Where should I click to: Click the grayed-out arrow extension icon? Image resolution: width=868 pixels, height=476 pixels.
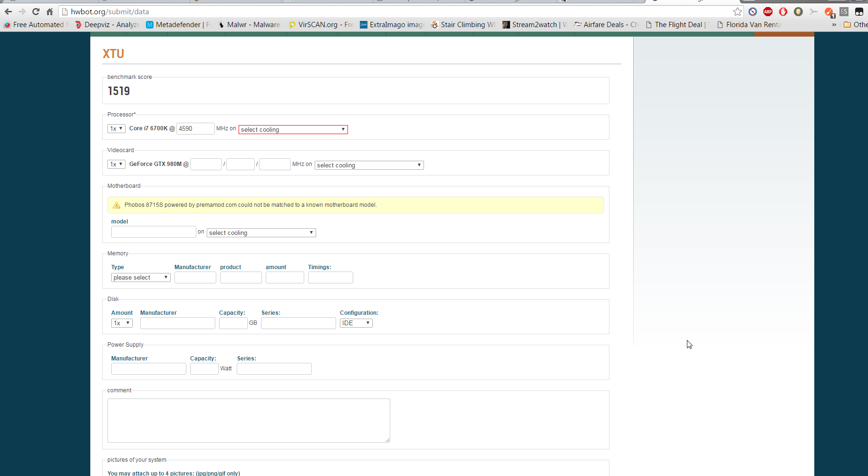click(x=813, y=11)
